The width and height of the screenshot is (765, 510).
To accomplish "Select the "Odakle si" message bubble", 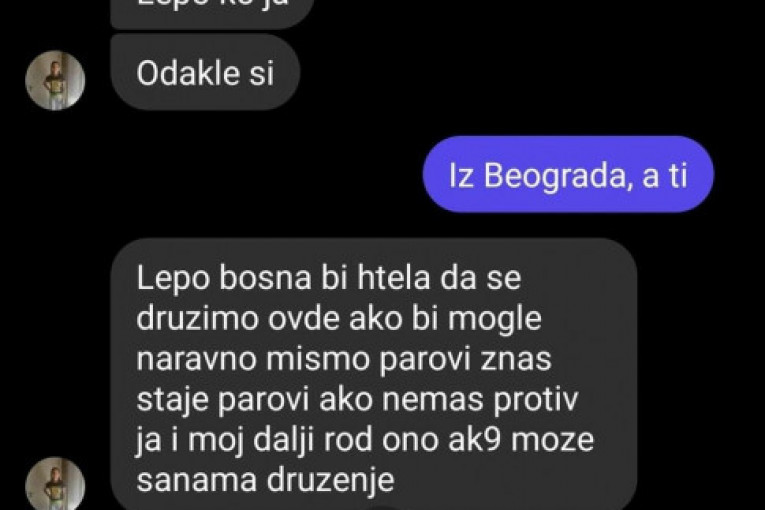I will click(x=205, y=72).
